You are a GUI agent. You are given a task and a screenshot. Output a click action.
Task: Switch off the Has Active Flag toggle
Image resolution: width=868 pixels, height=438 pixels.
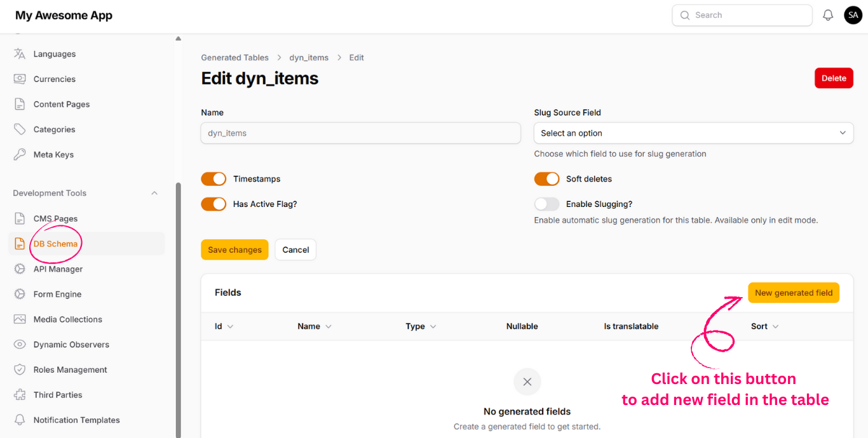pyautogui.click(x=214, y=204)
